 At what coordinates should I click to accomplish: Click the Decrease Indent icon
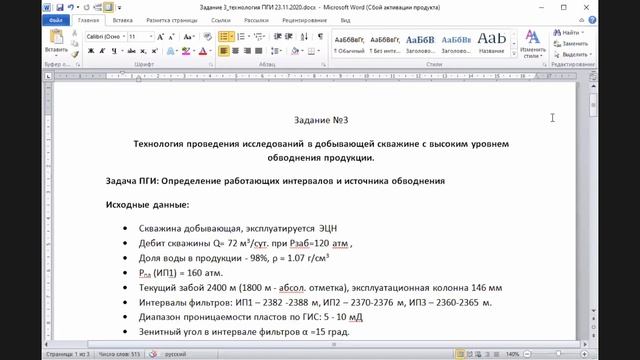coord(278,37)
